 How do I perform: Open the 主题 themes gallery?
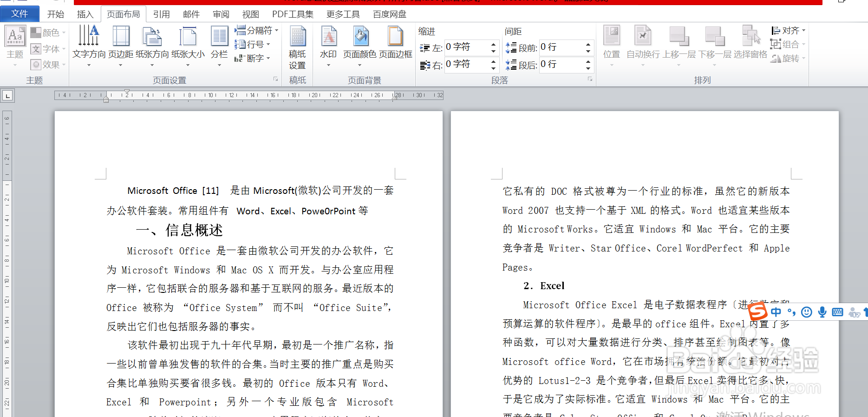(15, 46)
